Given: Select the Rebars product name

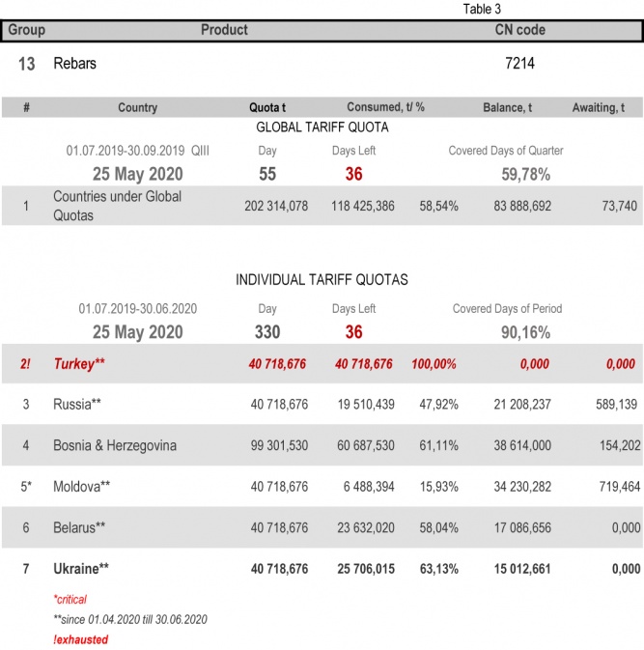Looking at the screenshot, I should (74, 64).
